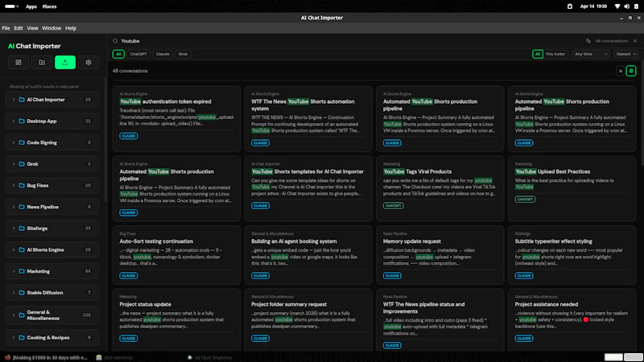644x362 pixels.
Task: Open Project status update conversation card
Action: [x=176, y=319]
